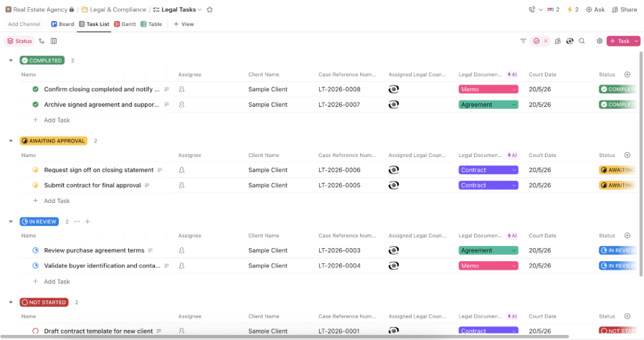Add column plus icon in Awaiting Approval header
This screenshot has height=340, width=644.
[628, 155]
